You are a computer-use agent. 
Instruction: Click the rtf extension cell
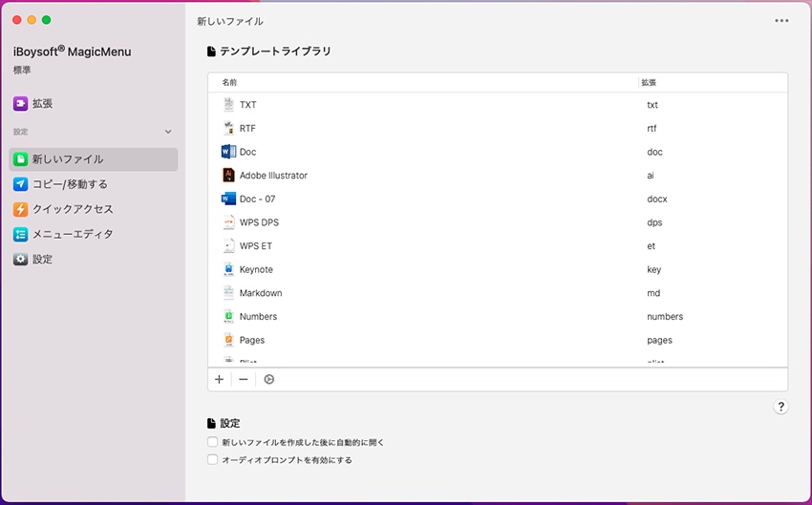[652, 128]
